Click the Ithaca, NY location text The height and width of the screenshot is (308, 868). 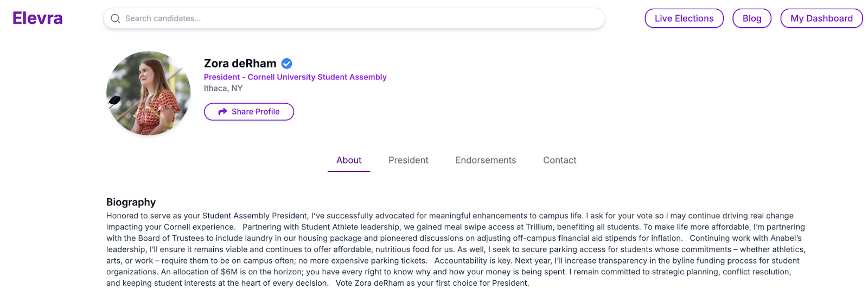tap(223, 89)
